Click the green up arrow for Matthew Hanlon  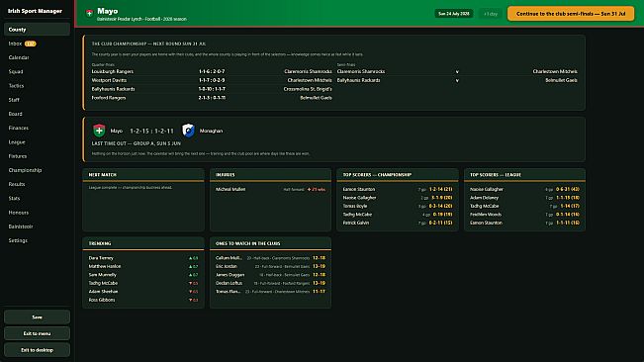[x=190, y=266]
